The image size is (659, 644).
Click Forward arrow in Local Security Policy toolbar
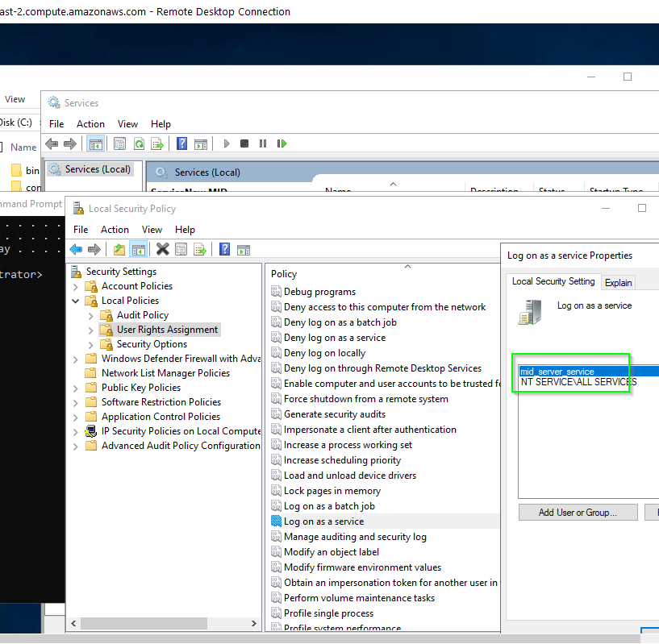coord(94,250)
